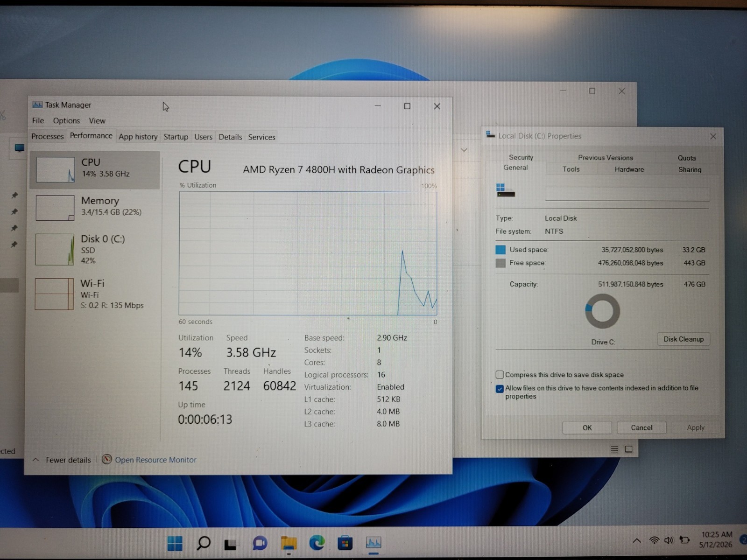
Task: Click the Resource Monitor icon
Action: (107, 459)
